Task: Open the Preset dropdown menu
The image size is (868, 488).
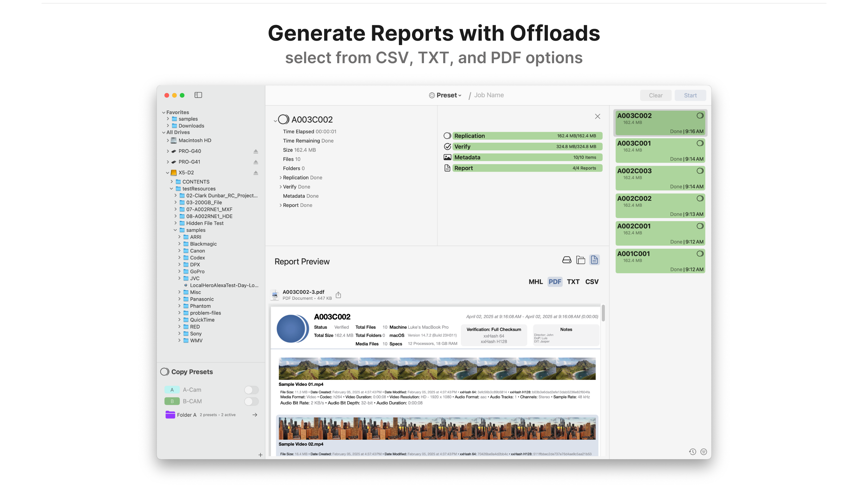Action: point(445,95)
